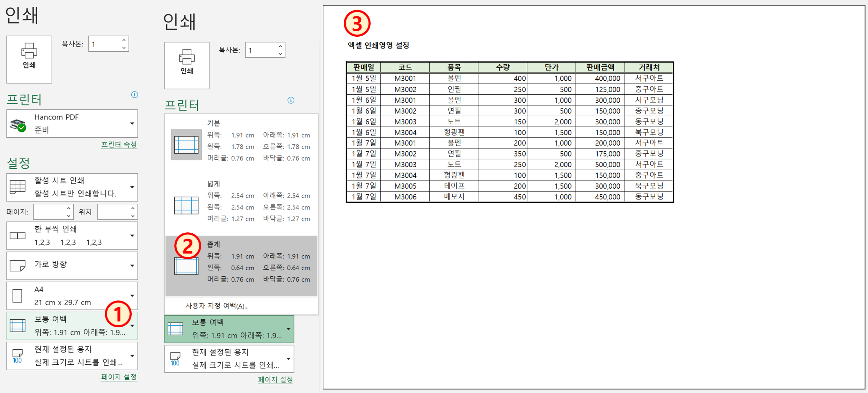Screen dimensions: 868x393
Task: Increase copies with left 복사본 up arrow
Action: (124, 40)
